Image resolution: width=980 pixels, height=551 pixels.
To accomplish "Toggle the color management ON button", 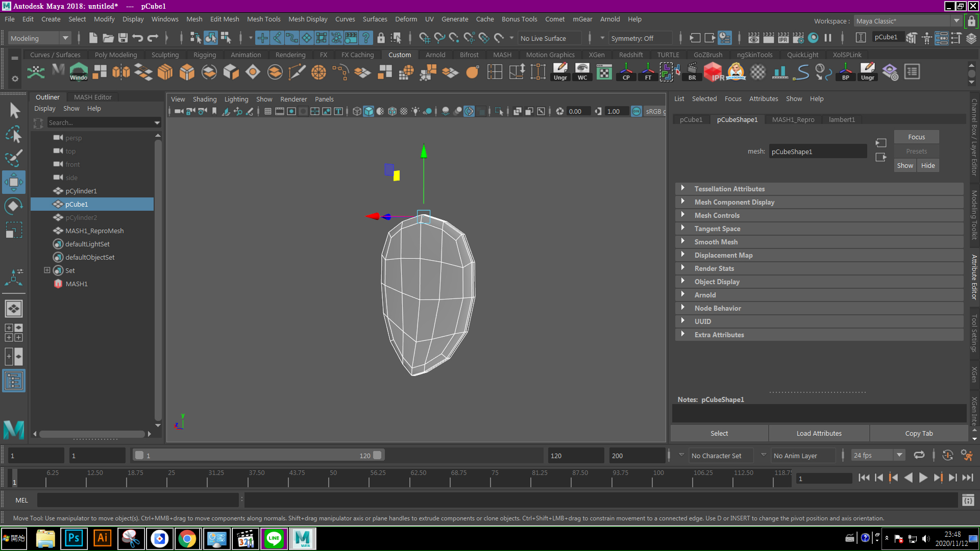I will point(636,111).
